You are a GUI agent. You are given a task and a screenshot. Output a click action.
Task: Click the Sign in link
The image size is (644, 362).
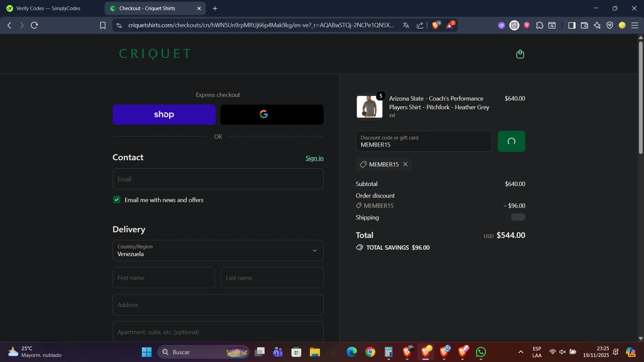point(314,158)
